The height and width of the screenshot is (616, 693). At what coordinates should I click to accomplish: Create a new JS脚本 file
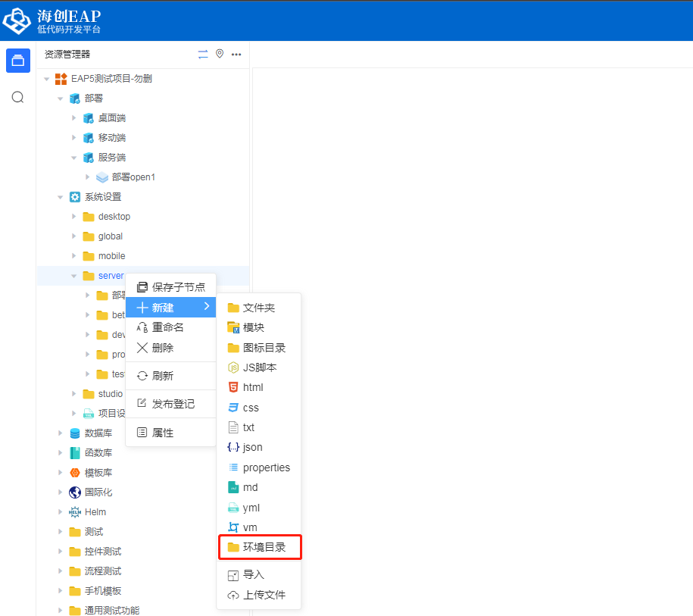click(259, 367)
